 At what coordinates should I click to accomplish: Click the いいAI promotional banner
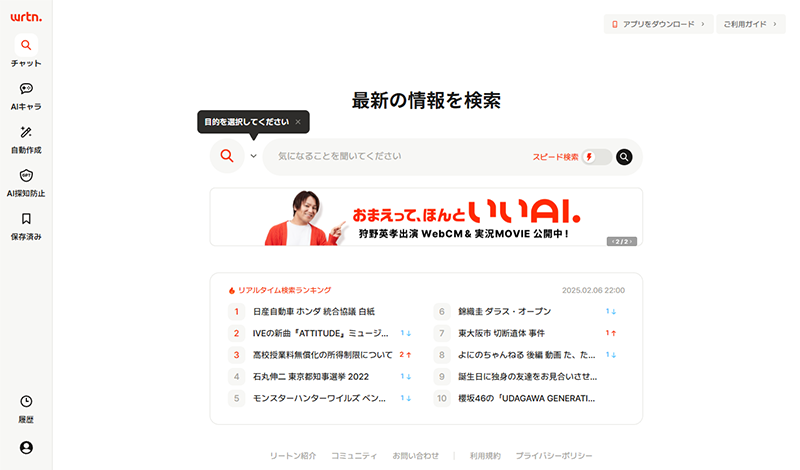426,217
